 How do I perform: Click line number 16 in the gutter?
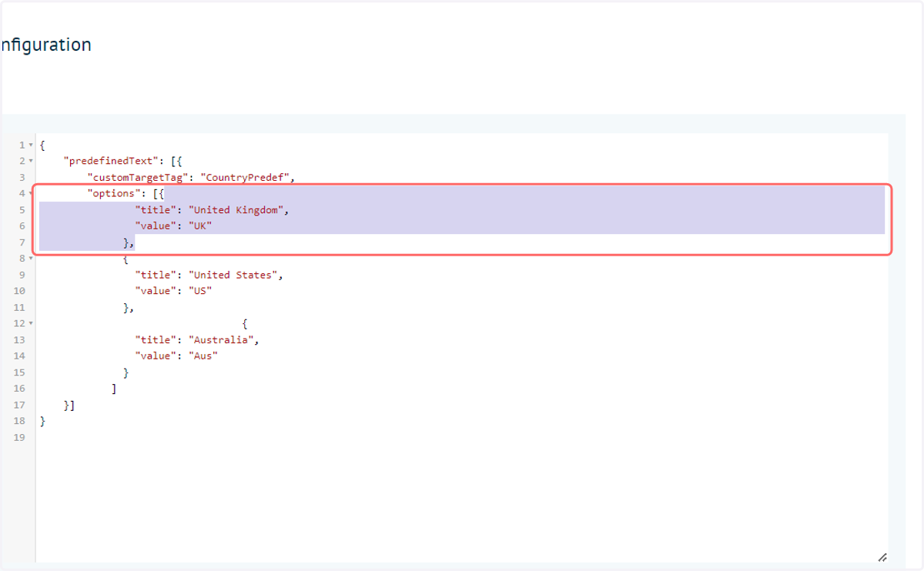pyautogui.click(x=19, y=389)
